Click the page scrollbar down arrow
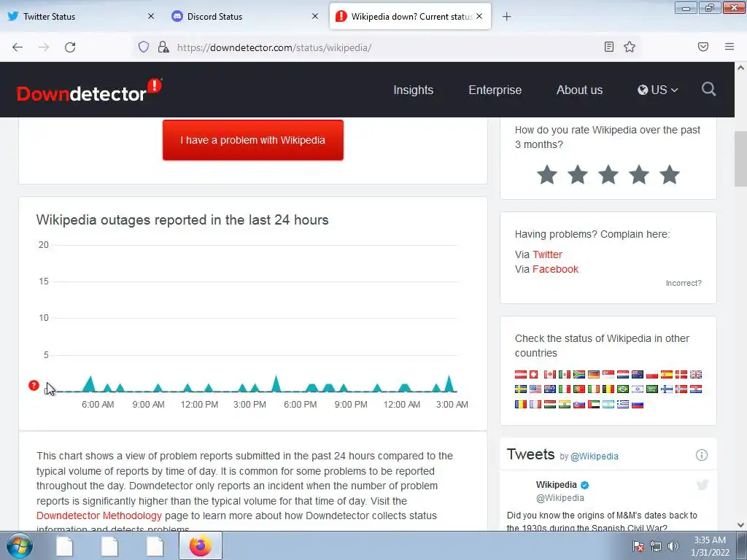The image size is (747, 560). click(x=740, y=525)
